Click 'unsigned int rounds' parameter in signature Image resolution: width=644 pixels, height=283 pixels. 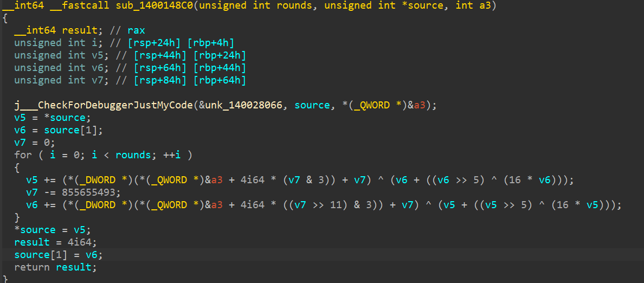click(256, 7)
